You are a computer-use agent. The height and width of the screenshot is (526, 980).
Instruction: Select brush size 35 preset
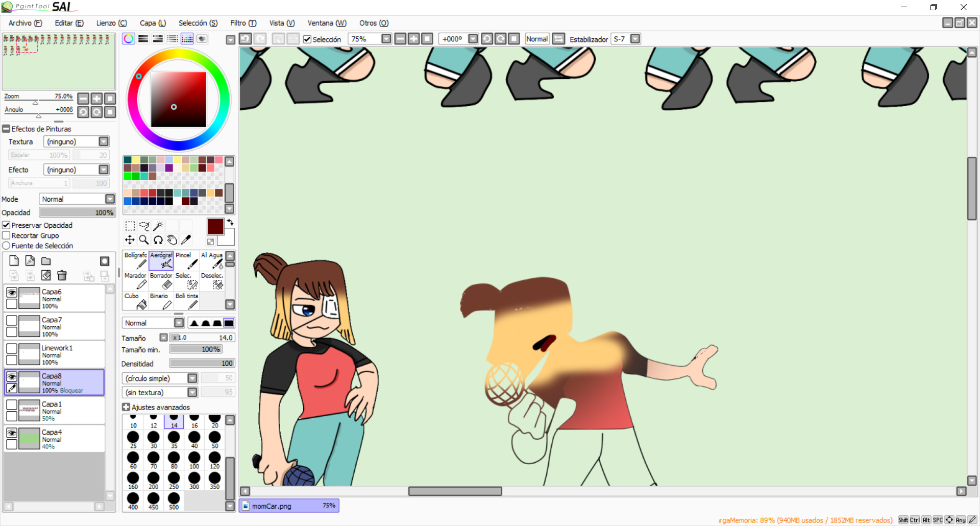(x=174, y=439)
